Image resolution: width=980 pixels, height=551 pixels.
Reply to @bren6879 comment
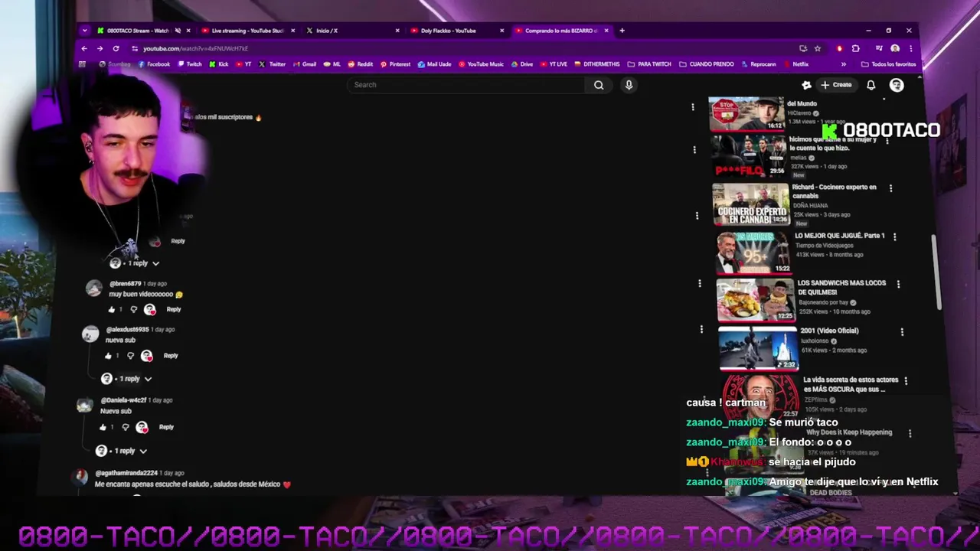[x=174, y=309]
